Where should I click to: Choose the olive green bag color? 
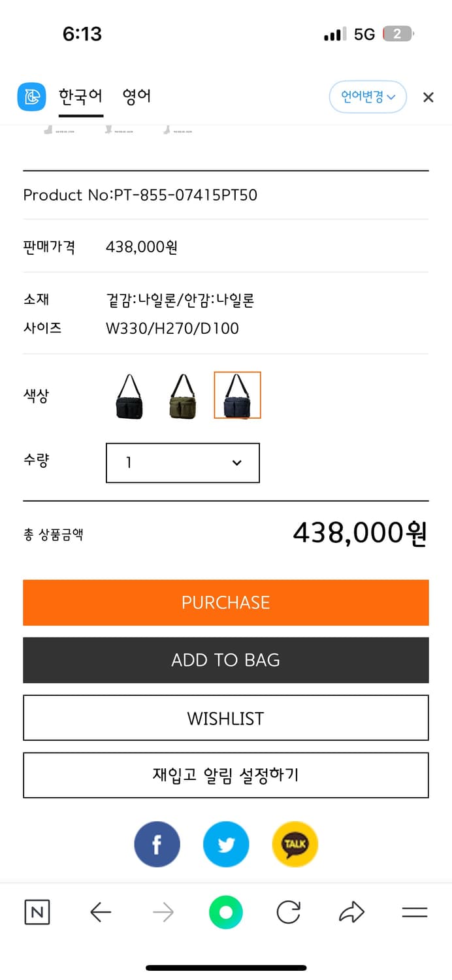[x=184, y=395]
